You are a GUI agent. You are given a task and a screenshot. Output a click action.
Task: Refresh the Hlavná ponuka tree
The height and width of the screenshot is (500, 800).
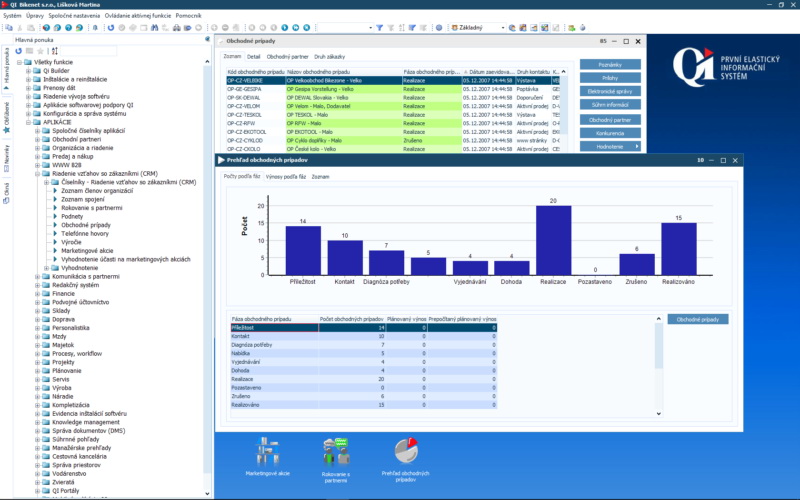18,51
